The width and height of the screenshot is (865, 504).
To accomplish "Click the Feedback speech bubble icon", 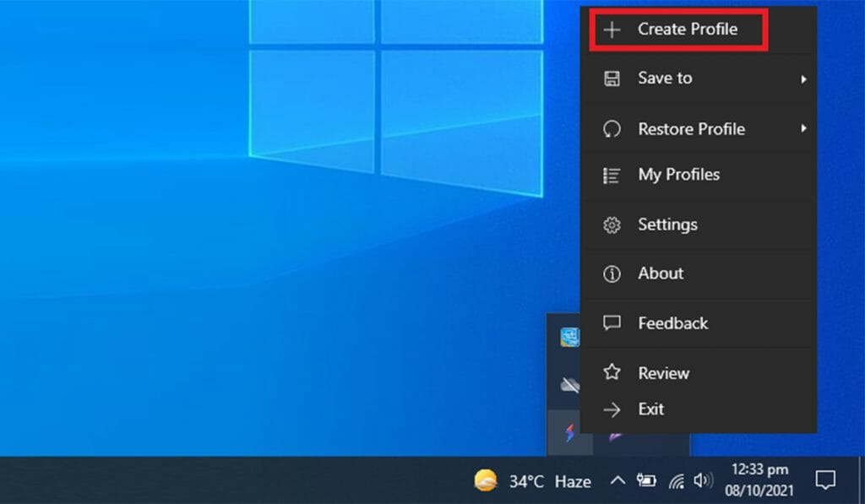I will (612, 323).
